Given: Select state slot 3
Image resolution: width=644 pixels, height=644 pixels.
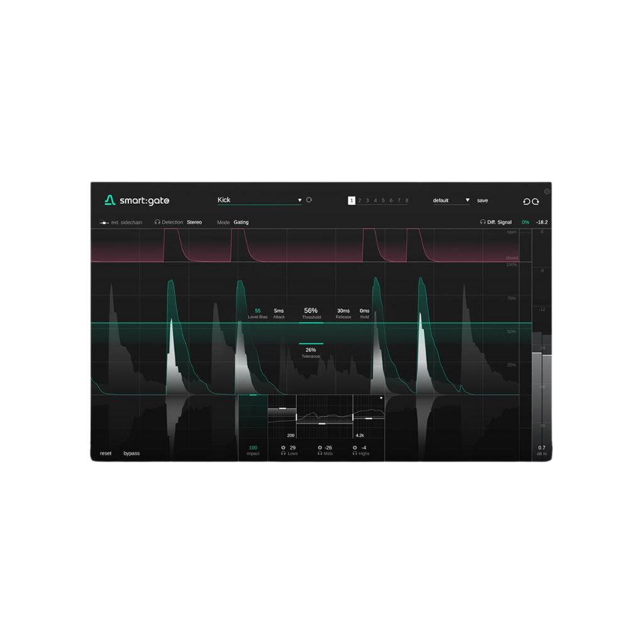Looking at the screenshot, I should pos(367,201).
